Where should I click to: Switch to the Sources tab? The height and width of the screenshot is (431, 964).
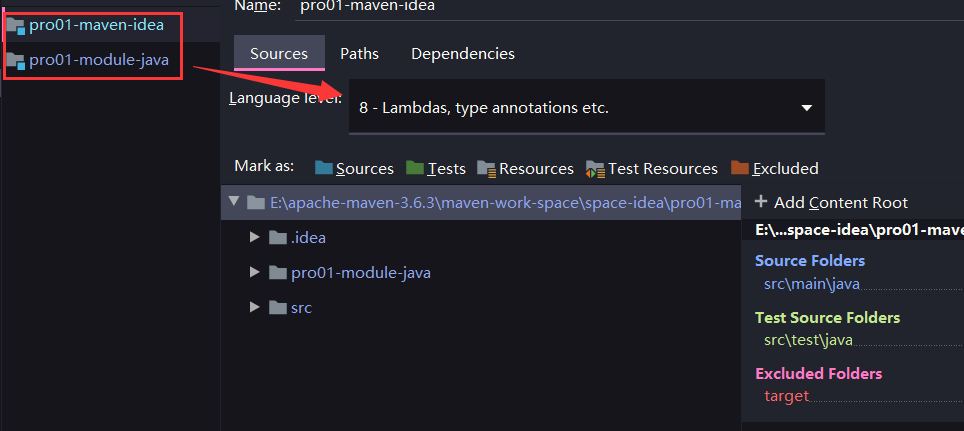pos(279,54)
